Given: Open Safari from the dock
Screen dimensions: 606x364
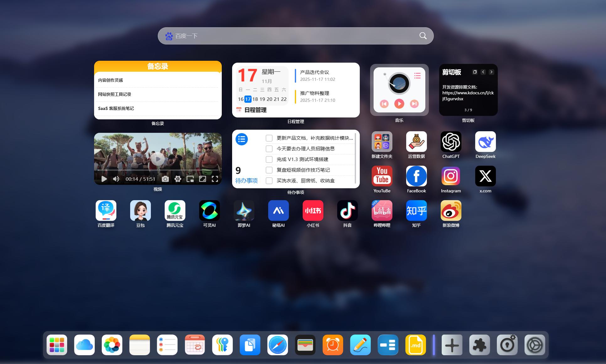Looking at the screenshot, I should tap(277, 345).
